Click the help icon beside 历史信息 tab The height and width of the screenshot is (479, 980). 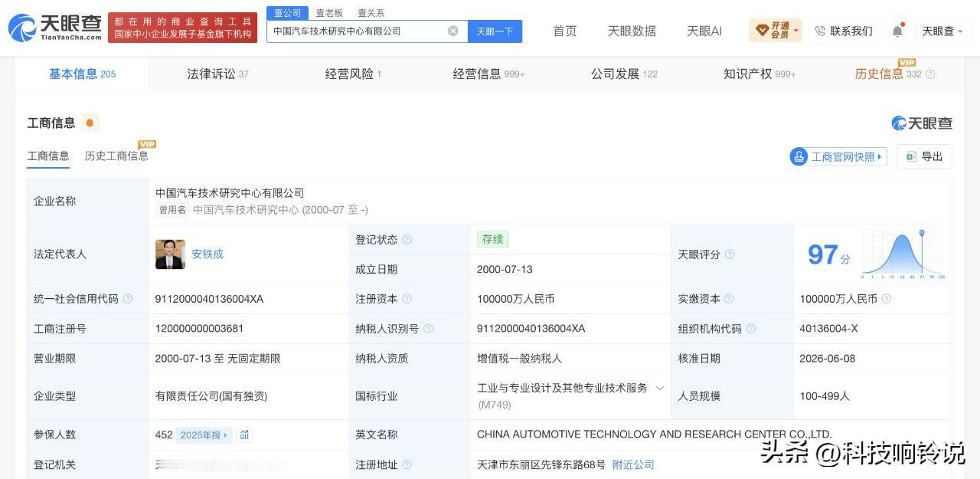(930, 74)
